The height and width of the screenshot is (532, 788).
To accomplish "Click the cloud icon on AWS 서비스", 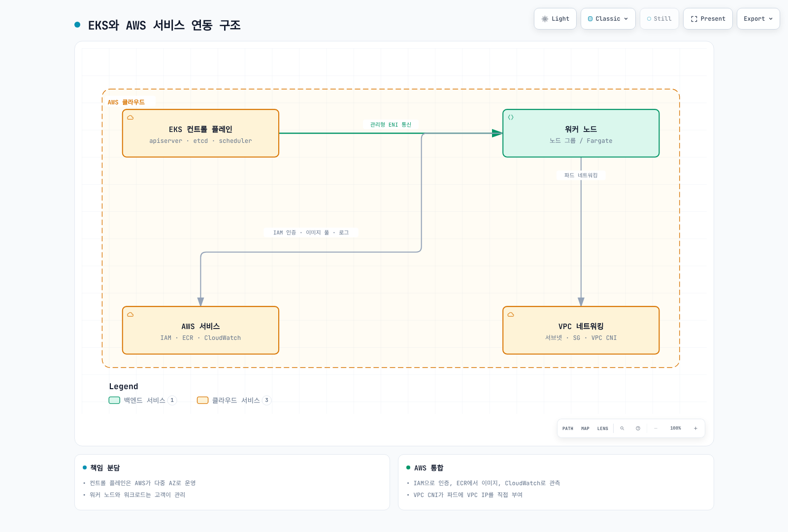I will click(131, 315).
